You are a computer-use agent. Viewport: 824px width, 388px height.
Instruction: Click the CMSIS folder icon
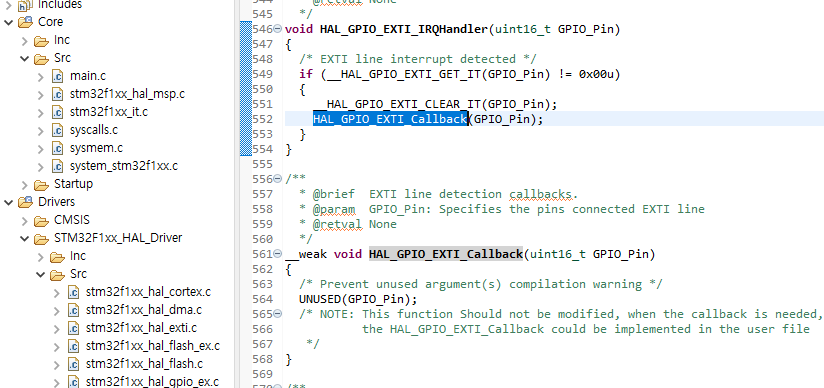tap(42, 220)
